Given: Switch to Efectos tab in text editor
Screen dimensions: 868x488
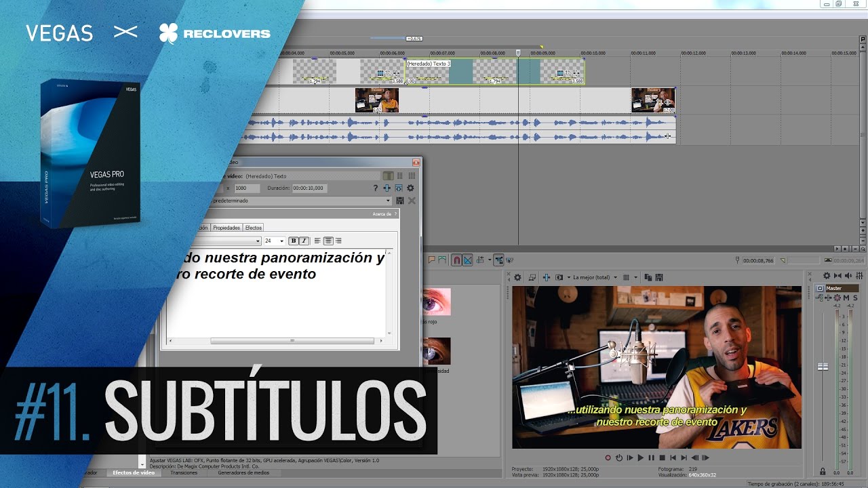Looking at the screenshot, I should (x=254, y=228).
